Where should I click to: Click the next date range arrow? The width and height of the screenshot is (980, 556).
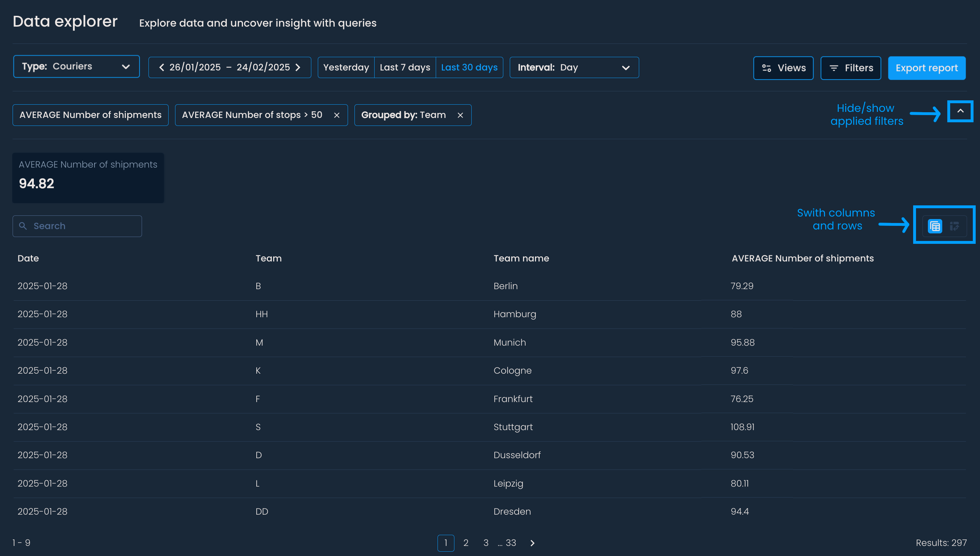[298, 68]
